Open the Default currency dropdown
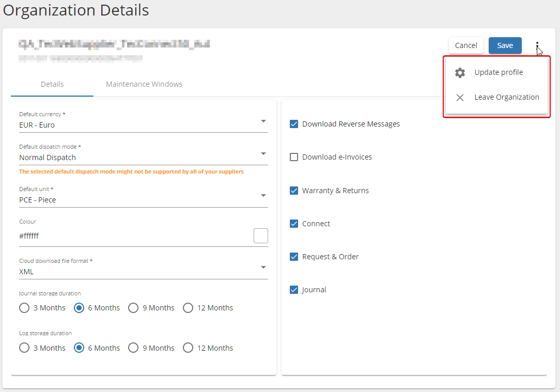560x392 pixels. [263, 122]
